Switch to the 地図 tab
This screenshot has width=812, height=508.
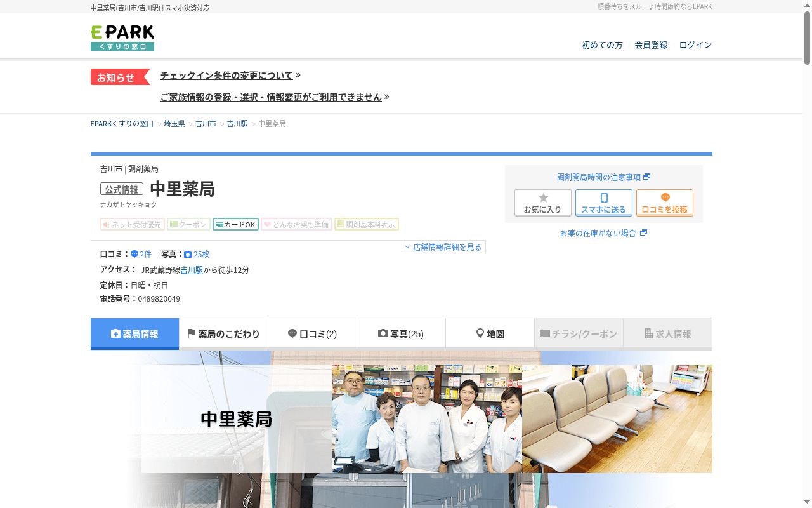[490, 334]
